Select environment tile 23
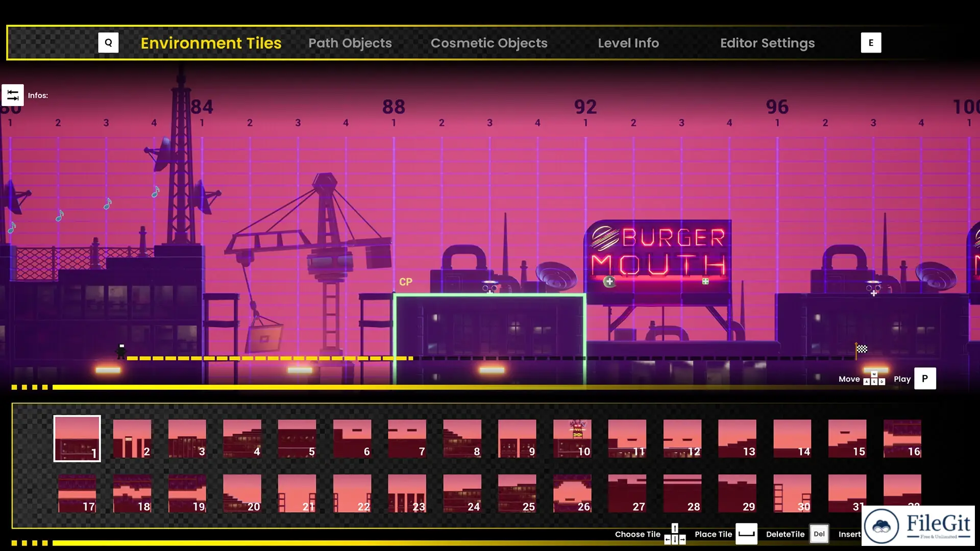The height and width of the screenshot is (551, 980). [407, 493]
